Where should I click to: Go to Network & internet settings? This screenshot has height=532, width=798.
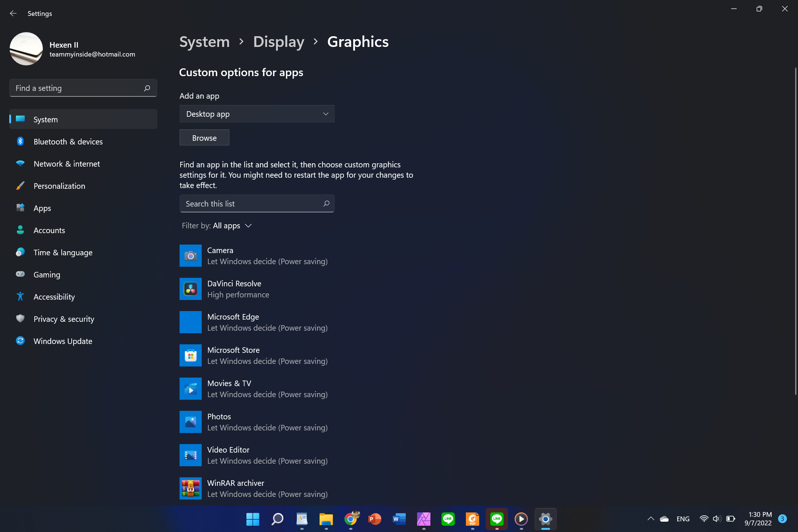(83, 163)
